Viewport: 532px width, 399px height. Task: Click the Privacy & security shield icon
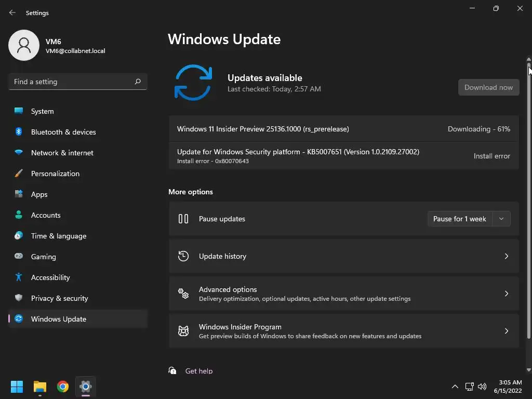coord(19,298)
